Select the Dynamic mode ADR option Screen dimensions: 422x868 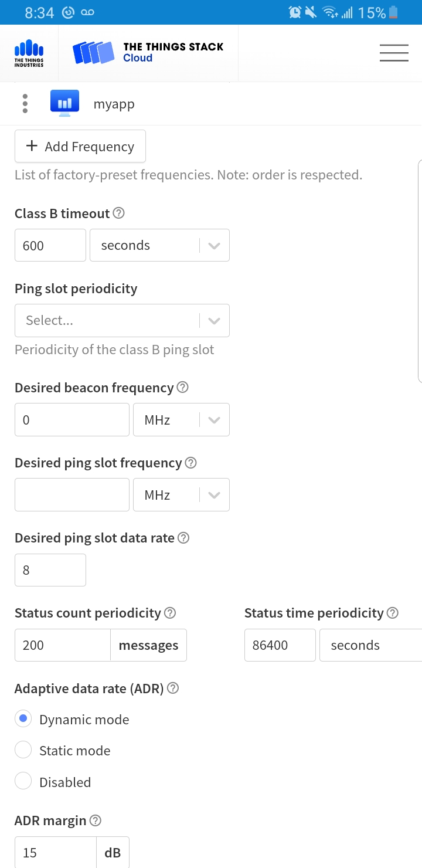click(23, 718)
